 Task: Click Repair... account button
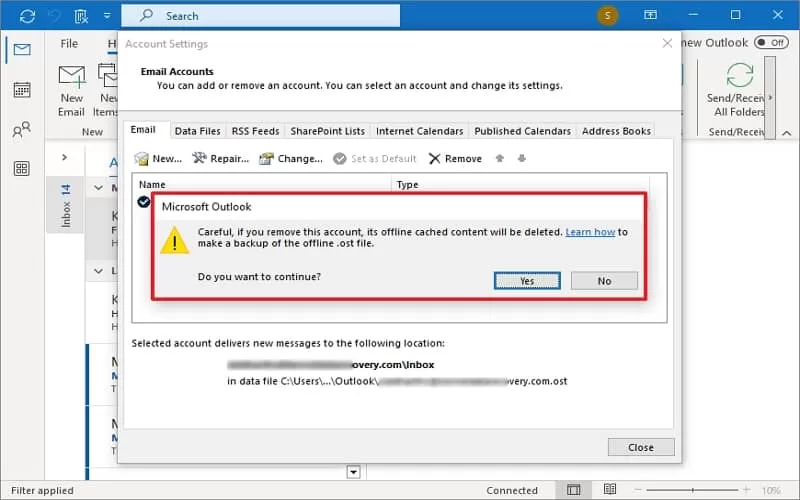click(x=220, y=159)
